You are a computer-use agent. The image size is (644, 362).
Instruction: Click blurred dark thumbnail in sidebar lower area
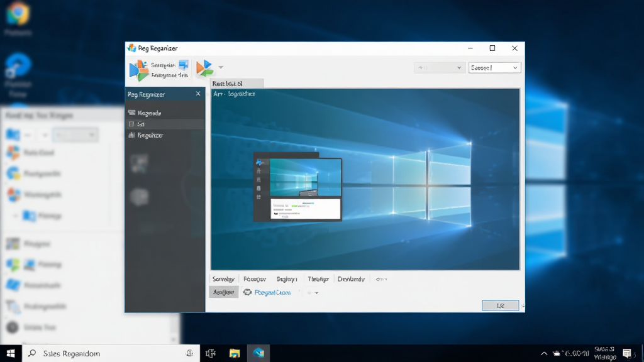[x=139, y=164]
